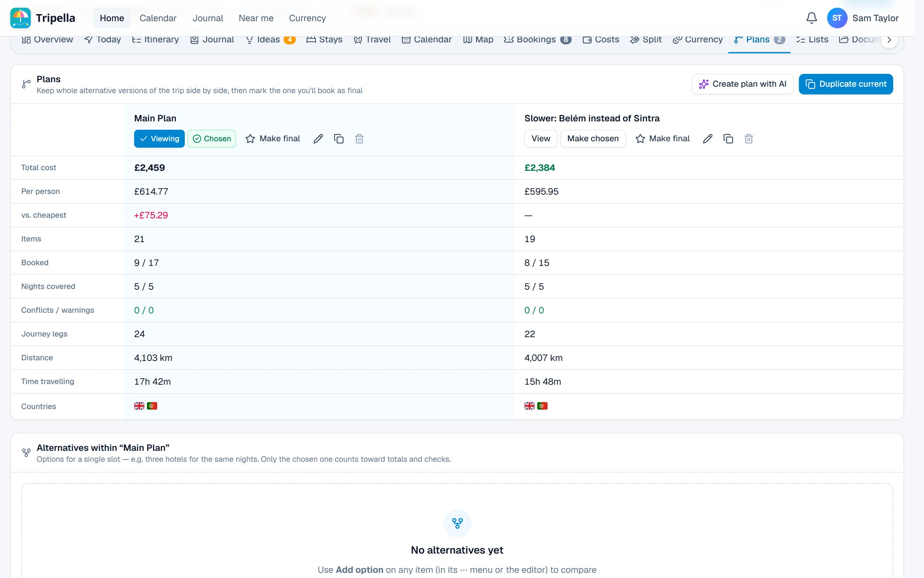Screen dimensions: 924x578
Task: Open Calendar in top navigation bar
Action: coord(158,18)
